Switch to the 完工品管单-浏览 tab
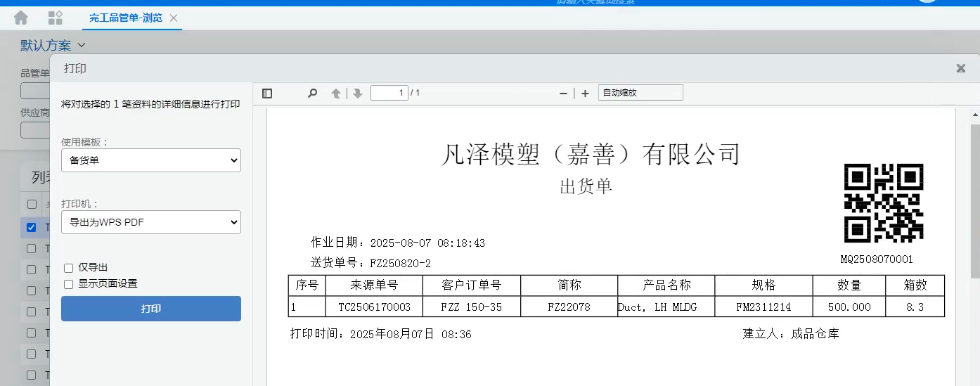This screenshot has width=980, height=386. pyautogui.click(x=125, y=18)
